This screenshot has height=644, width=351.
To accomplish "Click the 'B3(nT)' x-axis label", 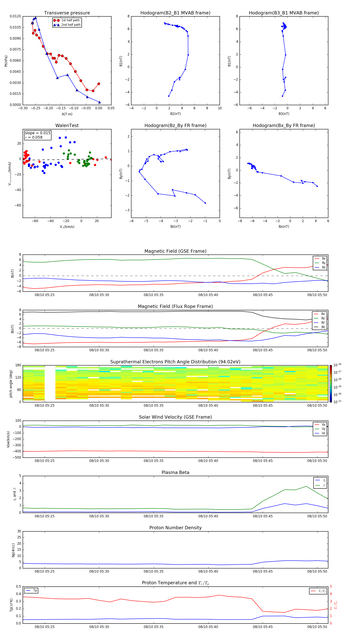I will coord(284,114).
